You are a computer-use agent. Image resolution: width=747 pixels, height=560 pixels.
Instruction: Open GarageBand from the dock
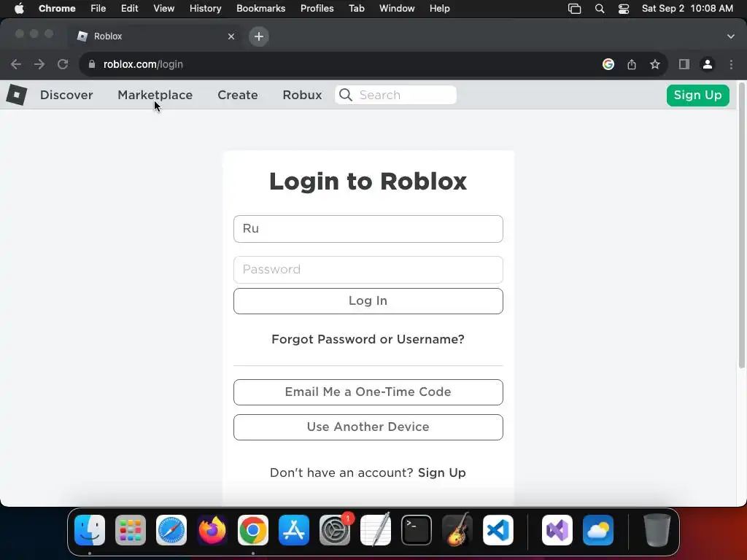point(457,530)
